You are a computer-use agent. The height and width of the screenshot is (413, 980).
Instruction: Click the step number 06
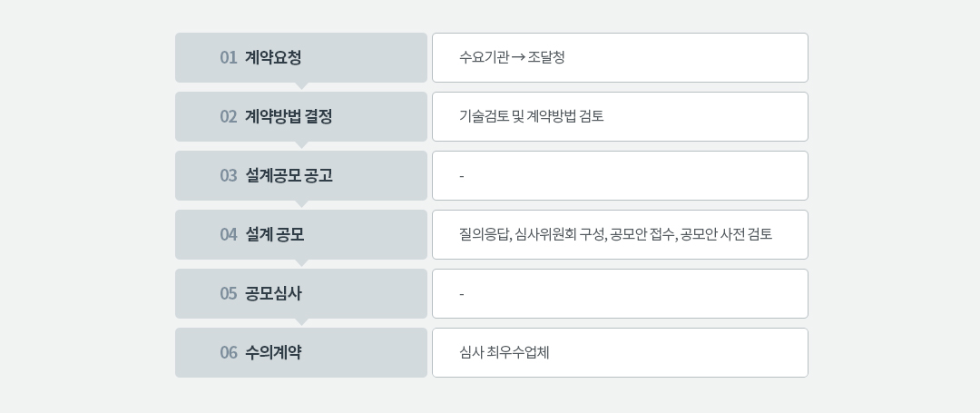[228, 353]
